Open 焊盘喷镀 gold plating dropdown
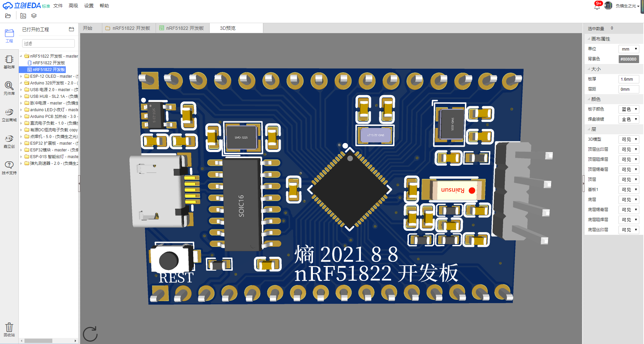This screenshot has width=644, height=344. [629, 119]
